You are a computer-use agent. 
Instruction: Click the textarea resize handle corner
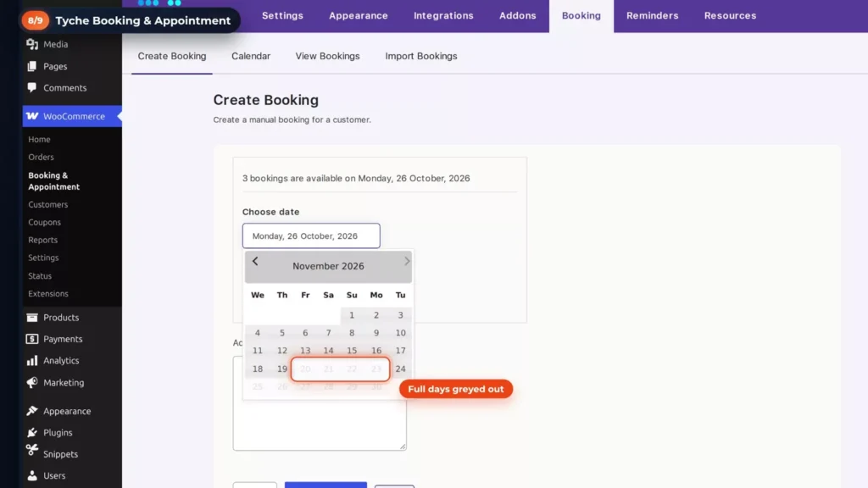tap(403, 446)
